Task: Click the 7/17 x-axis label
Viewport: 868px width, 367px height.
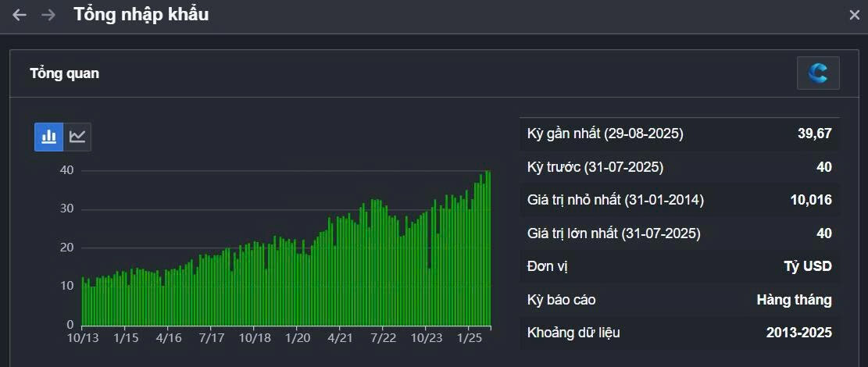Action: click(x=212, y=337)
